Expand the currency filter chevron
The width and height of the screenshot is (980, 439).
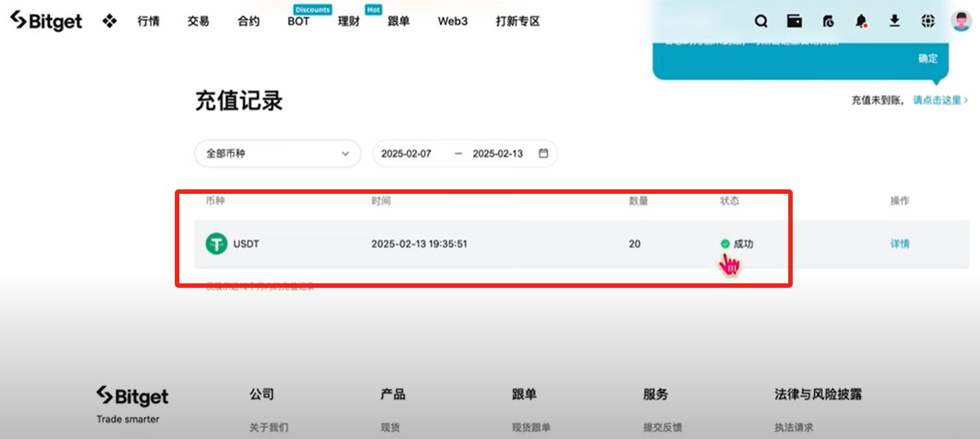click(x=345, y=153)
